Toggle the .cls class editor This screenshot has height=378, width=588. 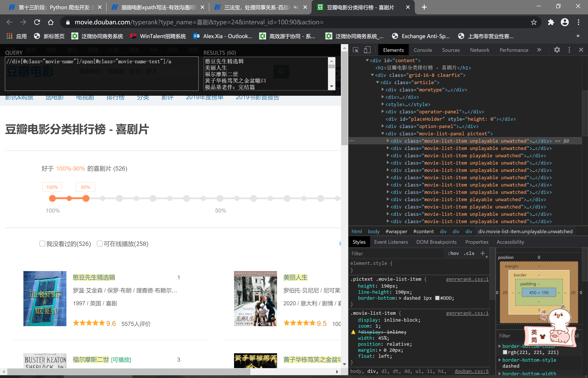click(469, 253)
